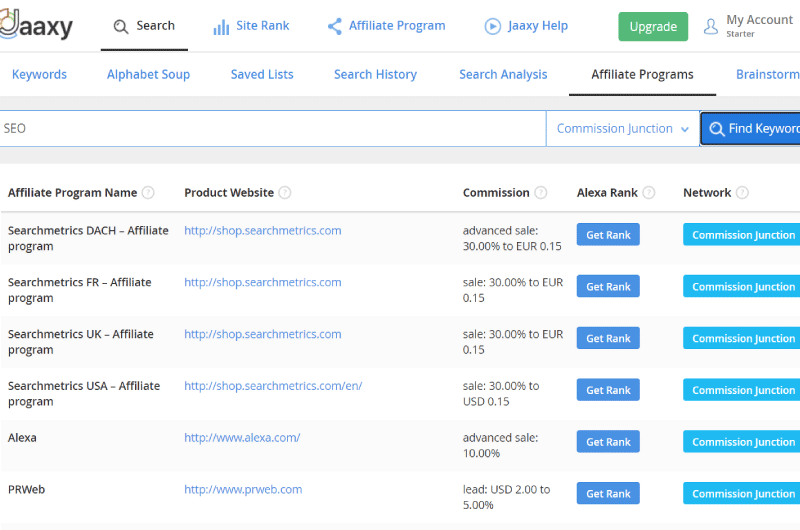The width and height of the screenshot is (800, 530).
Task: Open Affiliate Program in top navigation
Action: (387, 26)
